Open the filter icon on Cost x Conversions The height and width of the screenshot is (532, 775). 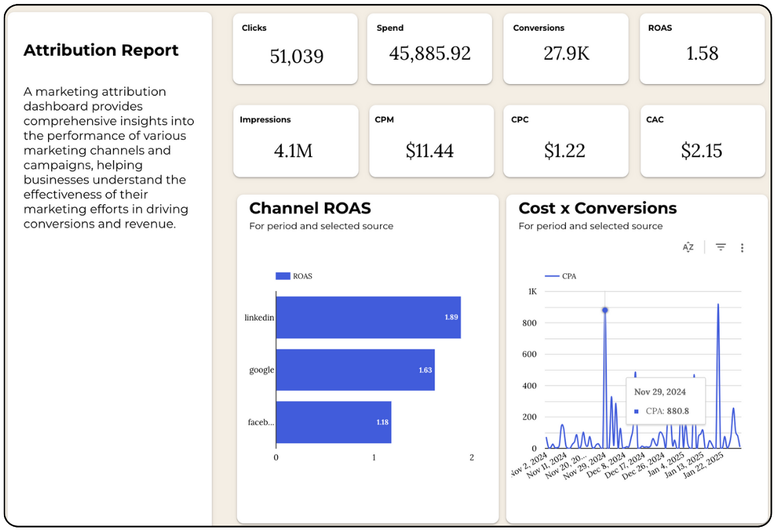pos(720,248)
